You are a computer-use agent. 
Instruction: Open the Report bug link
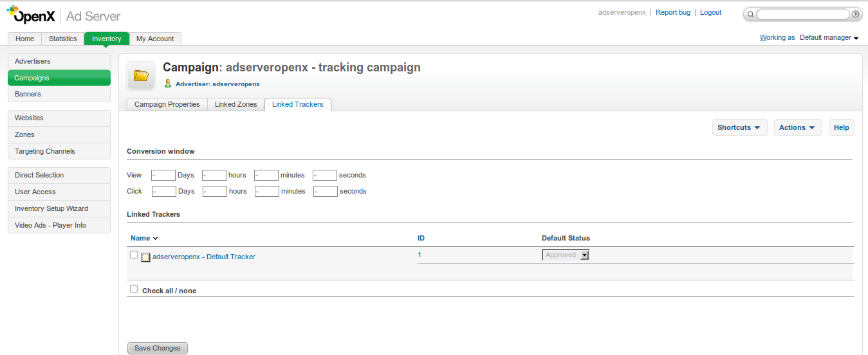tap(672, 13)
